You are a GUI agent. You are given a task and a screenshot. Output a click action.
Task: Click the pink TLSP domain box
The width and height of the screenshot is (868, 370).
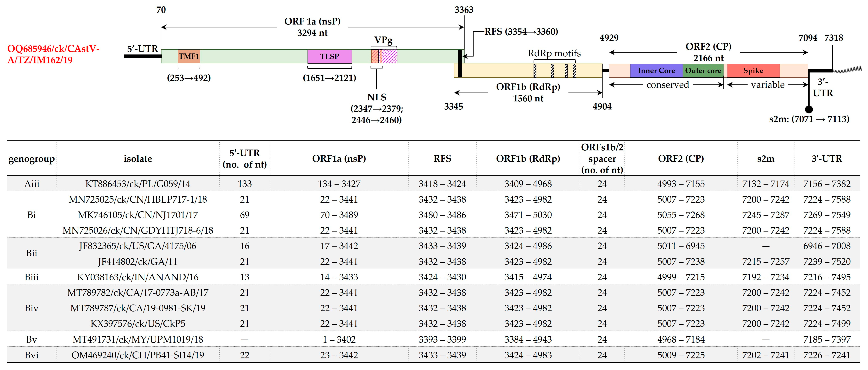(329, 56)
